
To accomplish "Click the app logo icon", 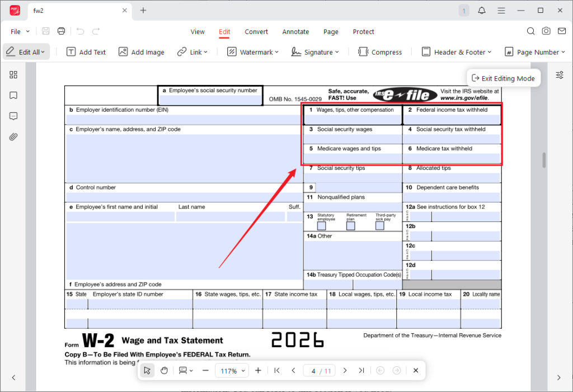I will (x=15, y=10).
